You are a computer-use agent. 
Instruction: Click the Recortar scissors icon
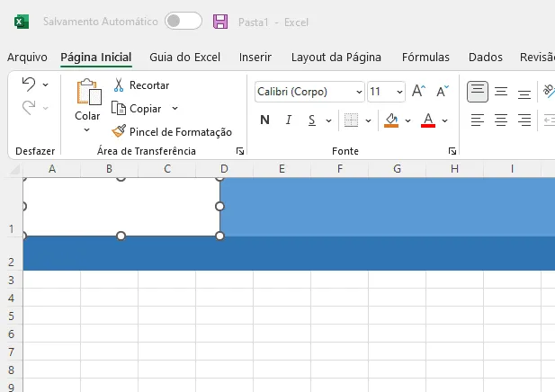coord(119,85)
